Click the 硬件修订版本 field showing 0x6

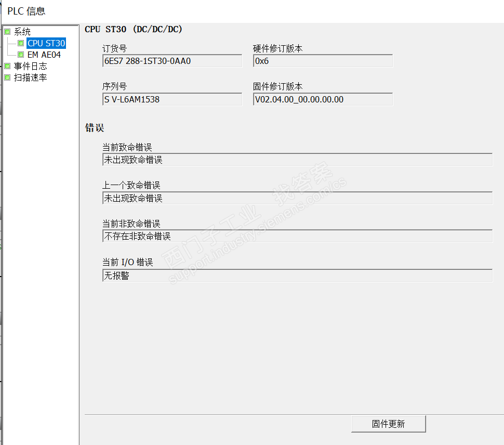click(x=323, y=61)
